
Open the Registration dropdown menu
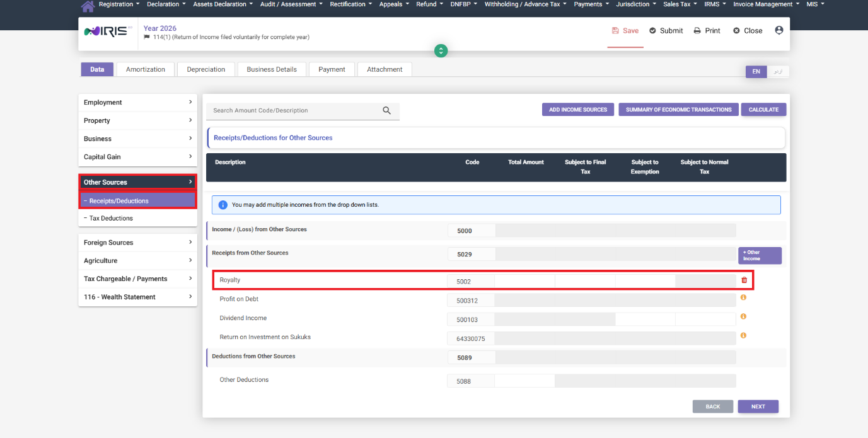119,4
